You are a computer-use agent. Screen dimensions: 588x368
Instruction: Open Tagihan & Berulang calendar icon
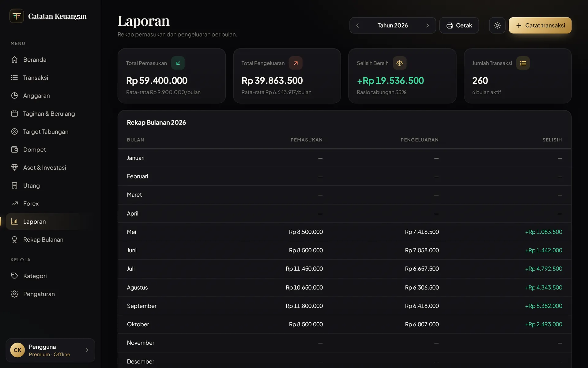pos(14,113)
